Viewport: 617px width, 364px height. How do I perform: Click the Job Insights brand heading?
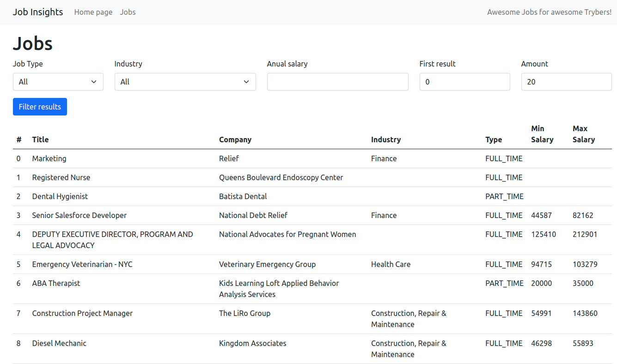[37, 12]
